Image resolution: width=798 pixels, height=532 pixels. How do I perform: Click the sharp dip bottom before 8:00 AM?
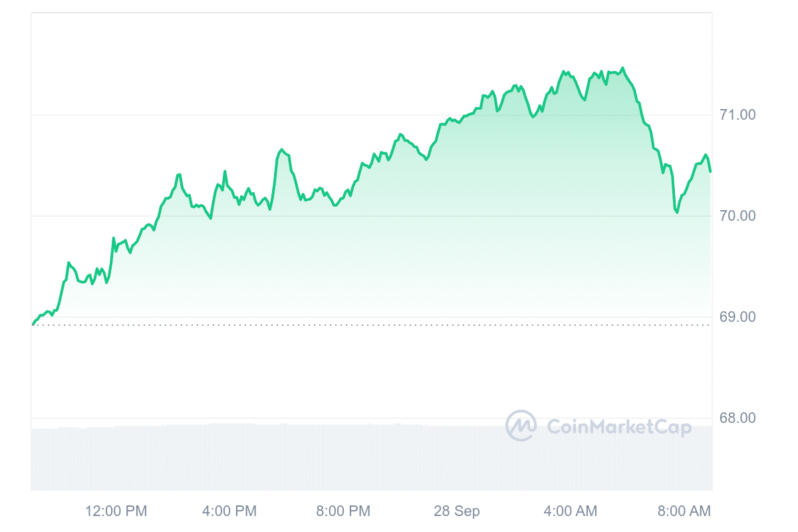[677, 212]
